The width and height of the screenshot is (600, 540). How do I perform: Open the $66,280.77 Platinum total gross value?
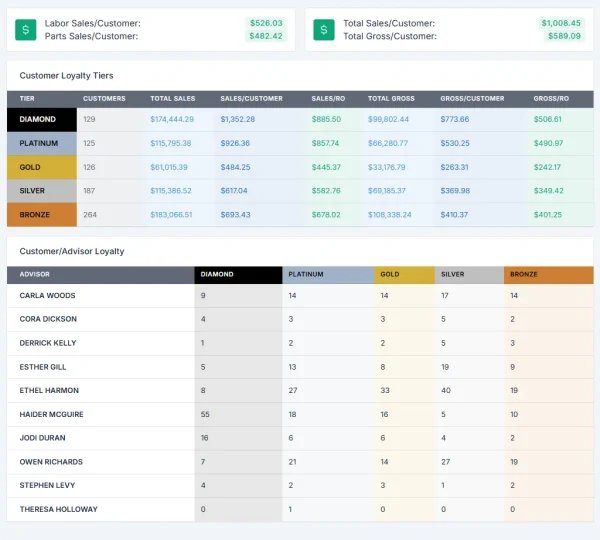click(387, 143)
